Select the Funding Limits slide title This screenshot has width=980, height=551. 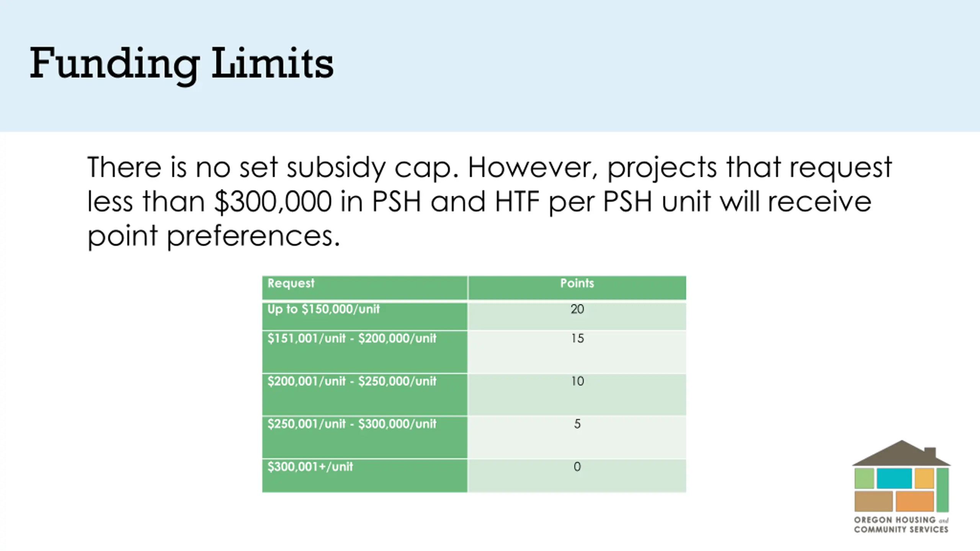tap(181, 64)
